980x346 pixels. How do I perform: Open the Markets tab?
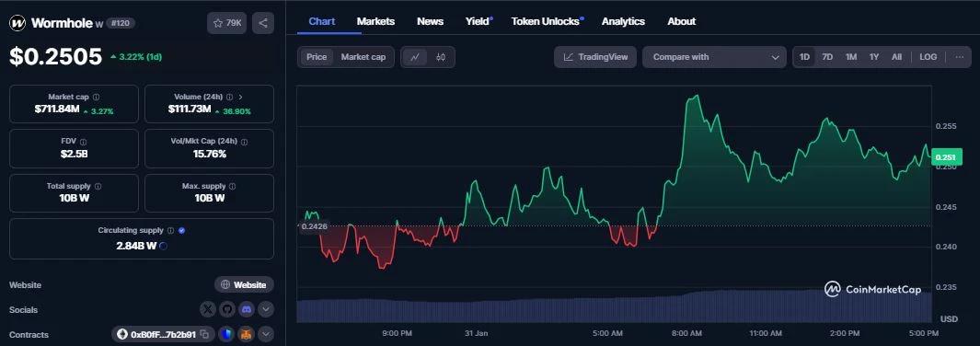[x=375, y=21]
